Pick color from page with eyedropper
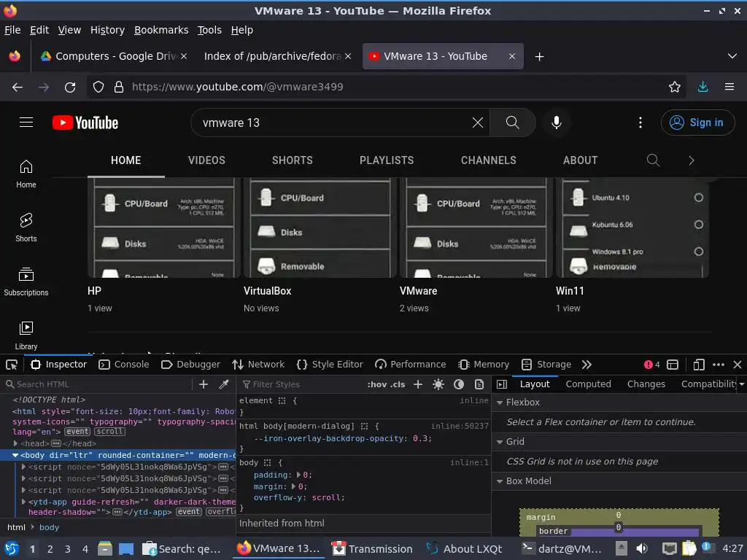Image resolution: width=747 pixels, height=560 pixels. (223, 384)
